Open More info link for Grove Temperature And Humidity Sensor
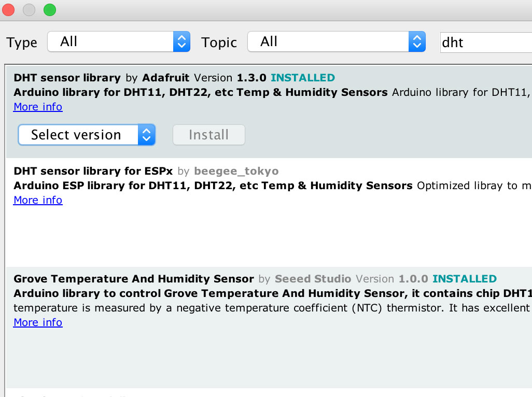 click(x=38, y=322)
